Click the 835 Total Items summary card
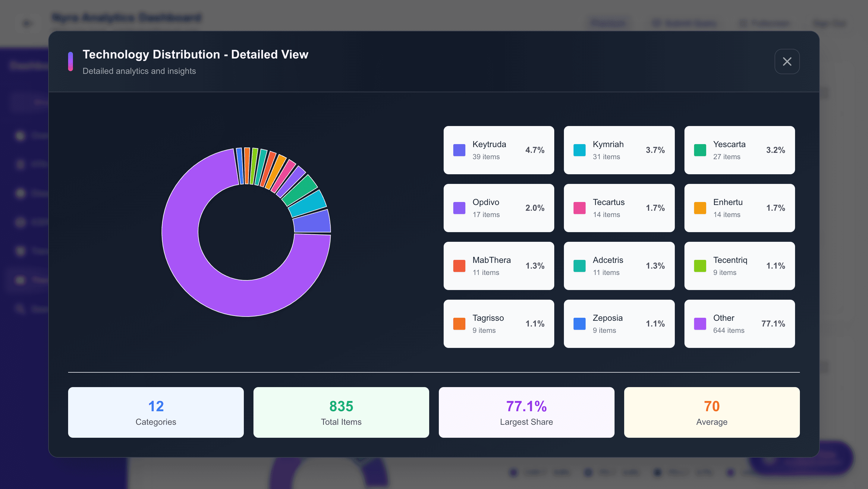Image resolution: width=868 pixels, height=489 pixels. pyautogui.click(x=341, y=412)
